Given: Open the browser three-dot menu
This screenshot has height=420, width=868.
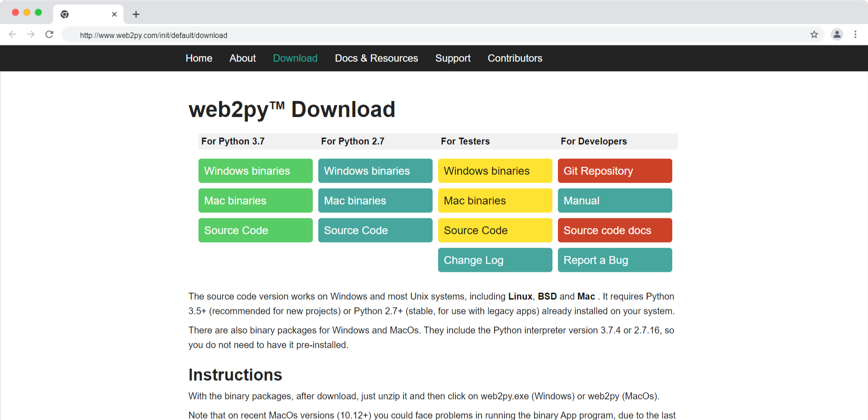Looking at the screenshot, I should tap(855, 34).
